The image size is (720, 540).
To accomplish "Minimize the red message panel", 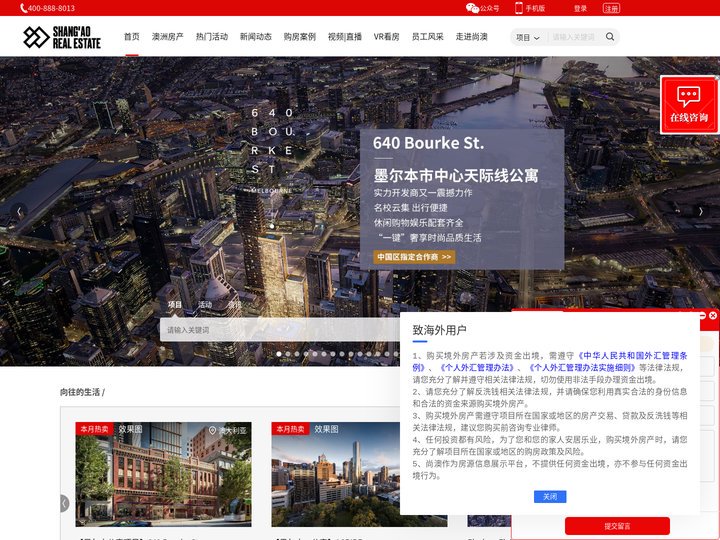I will pos(703,315).
